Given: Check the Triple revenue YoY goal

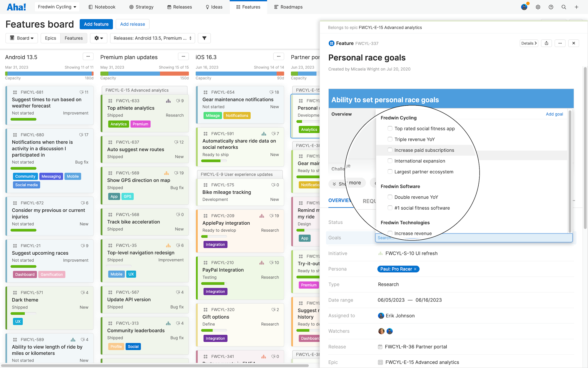Looking at the screenshot, I should 390,139.
